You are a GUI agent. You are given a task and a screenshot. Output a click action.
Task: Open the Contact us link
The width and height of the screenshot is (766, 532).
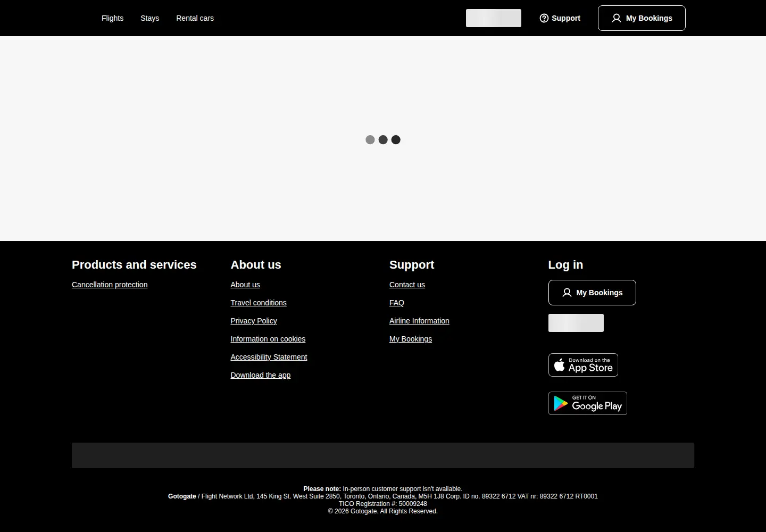pos(407,285)
